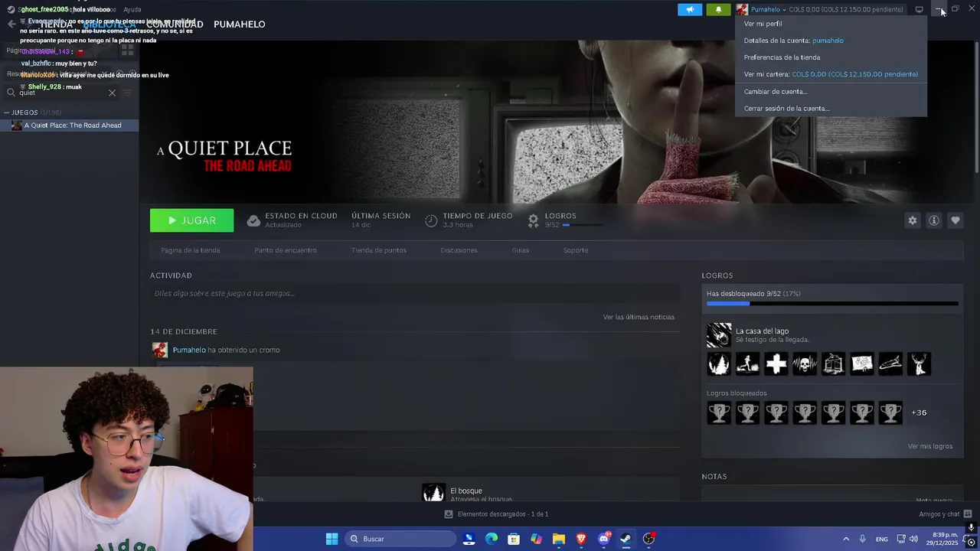Click the Tiempo de Juego clock icon
Viewport: 980px width, 551px height.
tap(431, 220)
